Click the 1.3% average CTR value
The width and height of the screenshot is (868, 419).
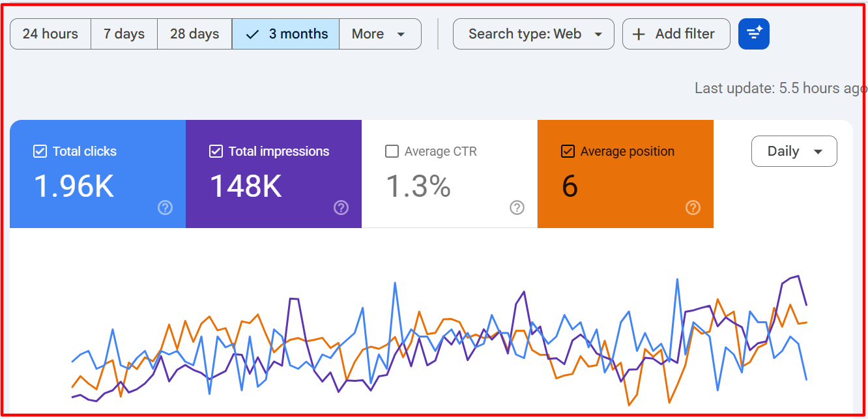418,186
